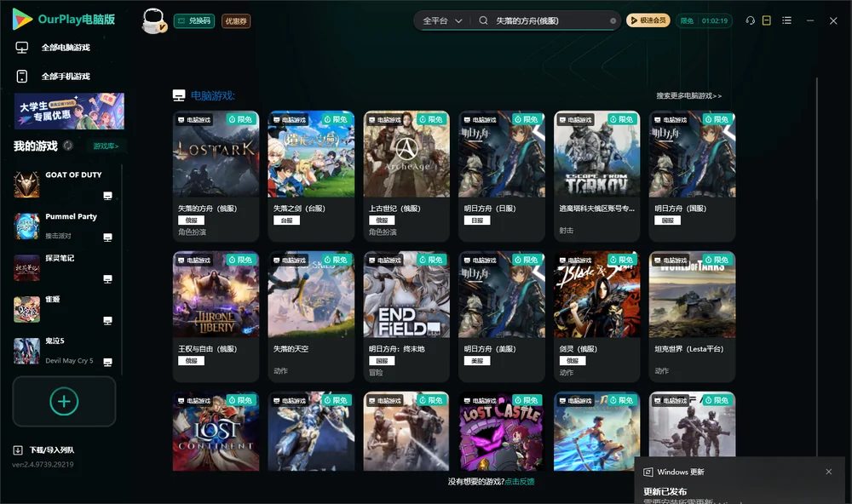
Task: Add a game with plus button
Action: 64,401
